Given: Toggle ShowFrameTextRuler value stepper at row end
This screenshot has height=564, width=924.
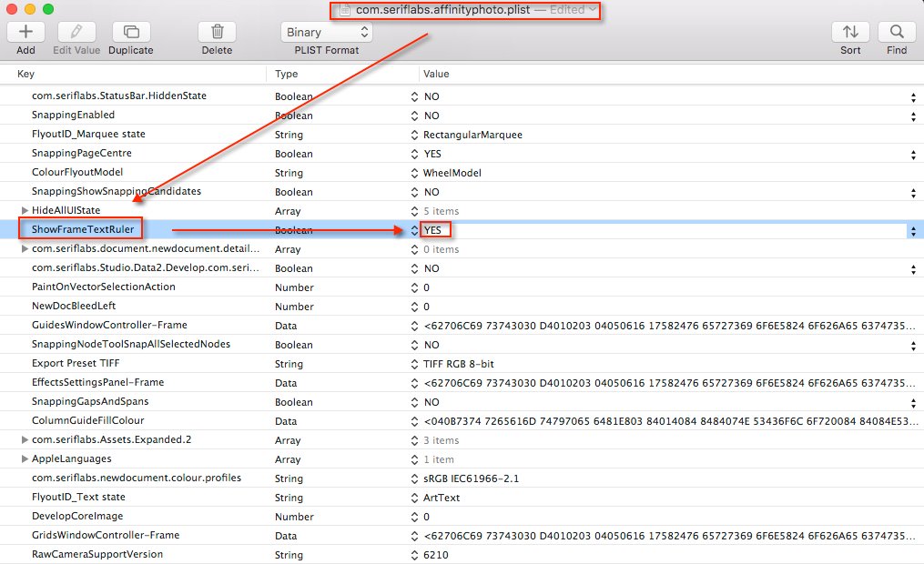Looking at the screenshot, I should (x=912, y=231).
